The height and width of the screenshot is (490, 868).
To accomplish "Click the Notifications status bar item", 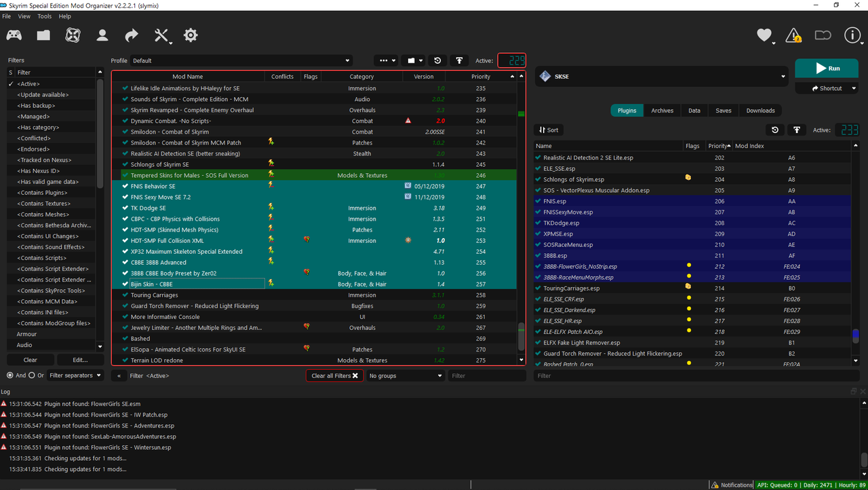I will pyautogui.click(x=732, y=485).
